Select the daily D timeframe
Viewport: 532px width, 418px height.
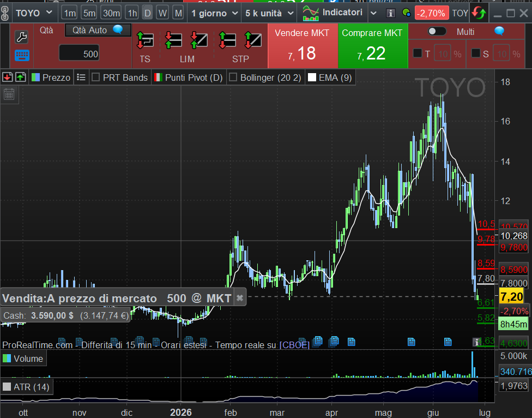pyautogui.click(x=147, y=13)
